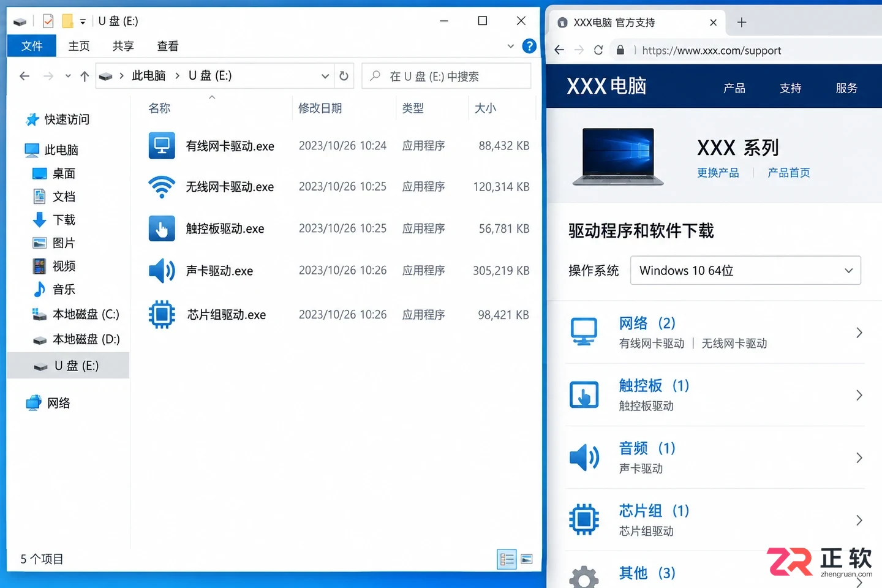Click Explorer's back arrow
882x588 pixels.
tap(24, 76)
